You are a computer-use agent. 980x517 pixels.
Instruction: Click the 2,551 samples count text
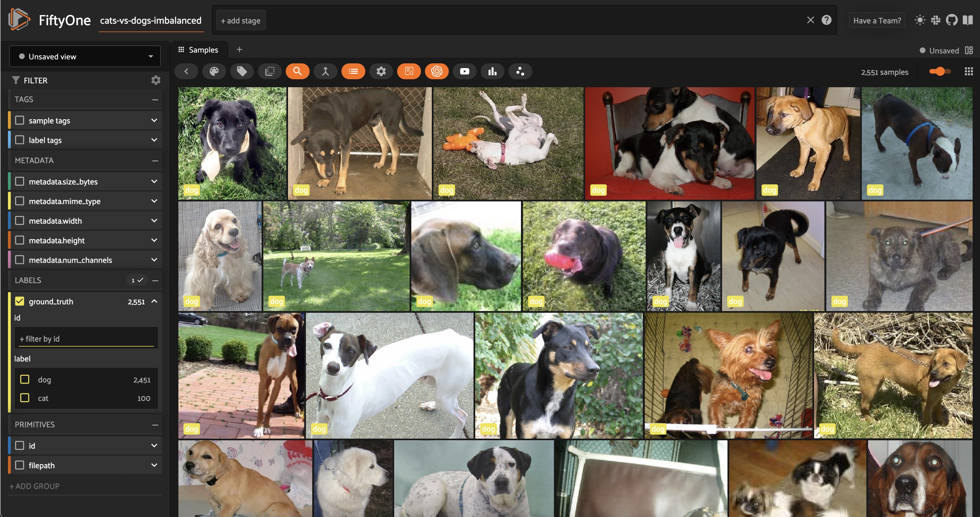(885, 72)
